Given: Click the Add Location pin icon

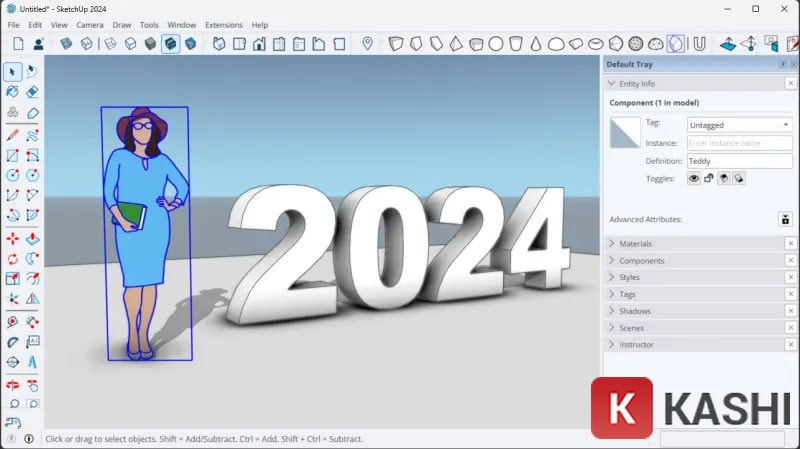Looking at the screenshot, I should click(367, 44).
